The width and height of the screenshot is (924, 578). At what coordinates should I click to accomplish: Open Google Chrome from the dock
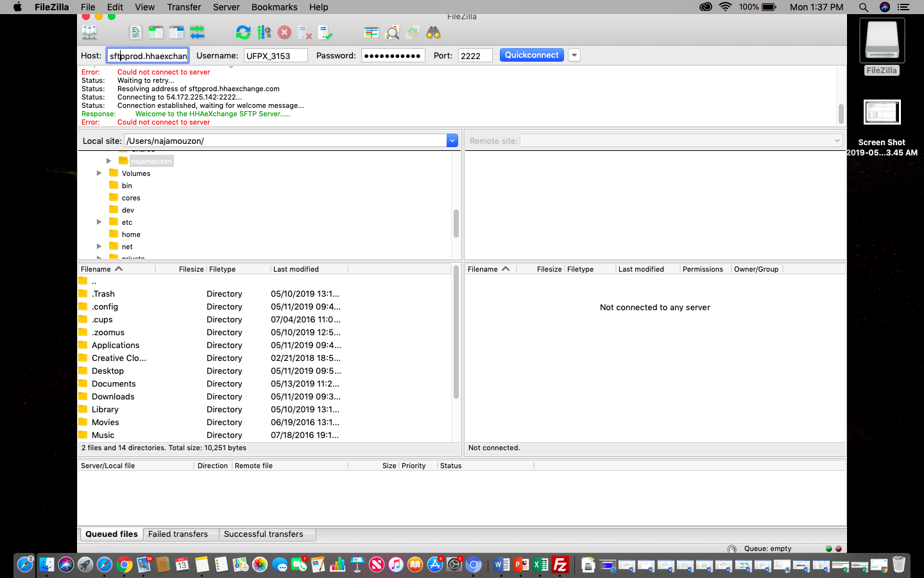point(124,565)
